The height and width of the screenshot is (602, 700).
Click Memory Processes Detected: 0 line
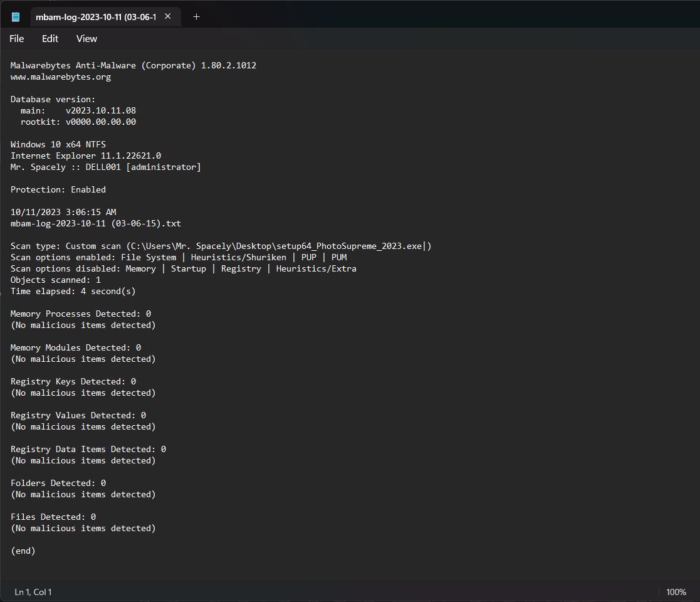81,314
